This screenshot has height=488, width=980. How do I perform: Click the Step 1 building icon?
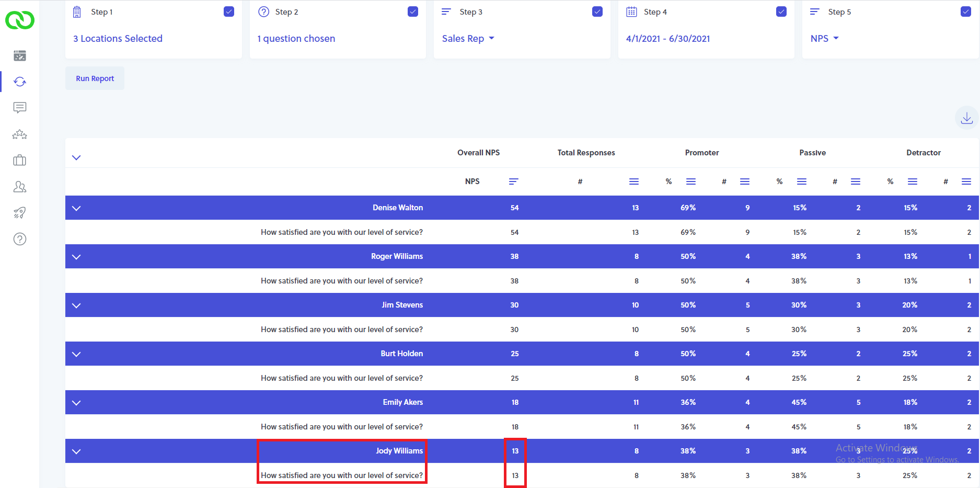point(77,12)
